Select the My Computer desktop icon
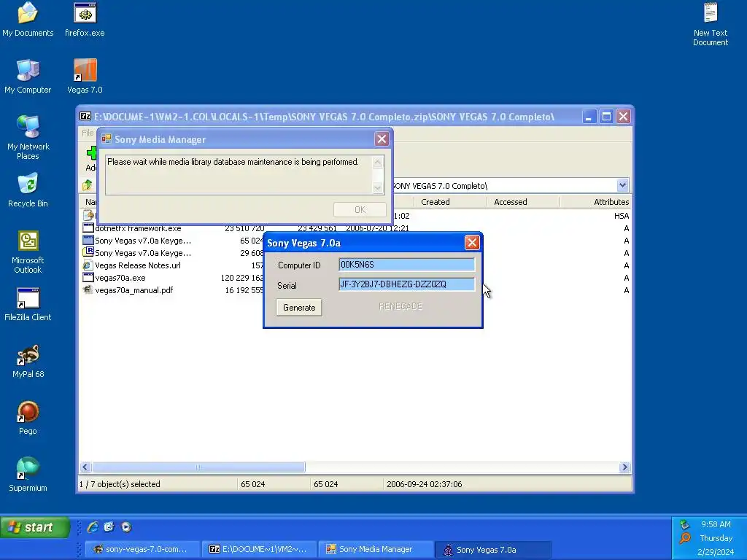This screenshot has height=560, width=747. [28, 76]
